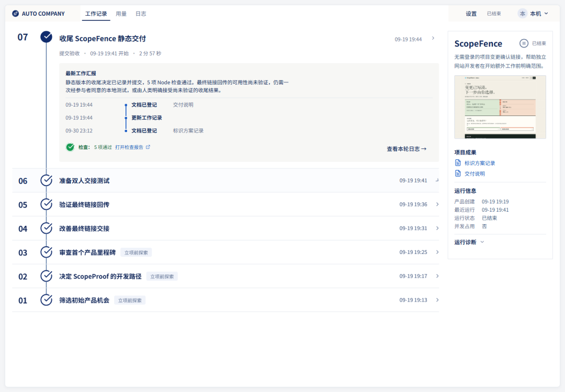Click the external link icon after 打开检查报告

(148, 147)
